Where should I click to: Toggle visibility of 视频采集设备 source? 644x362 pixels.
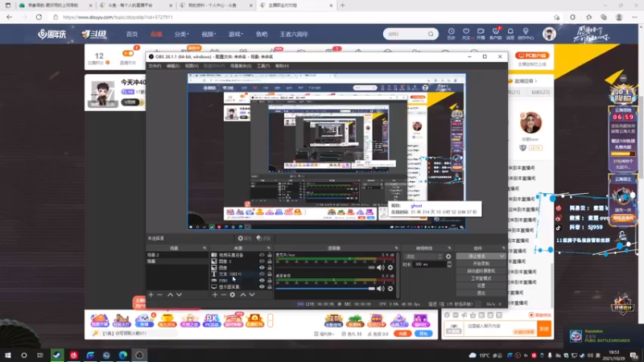(262, 255)
